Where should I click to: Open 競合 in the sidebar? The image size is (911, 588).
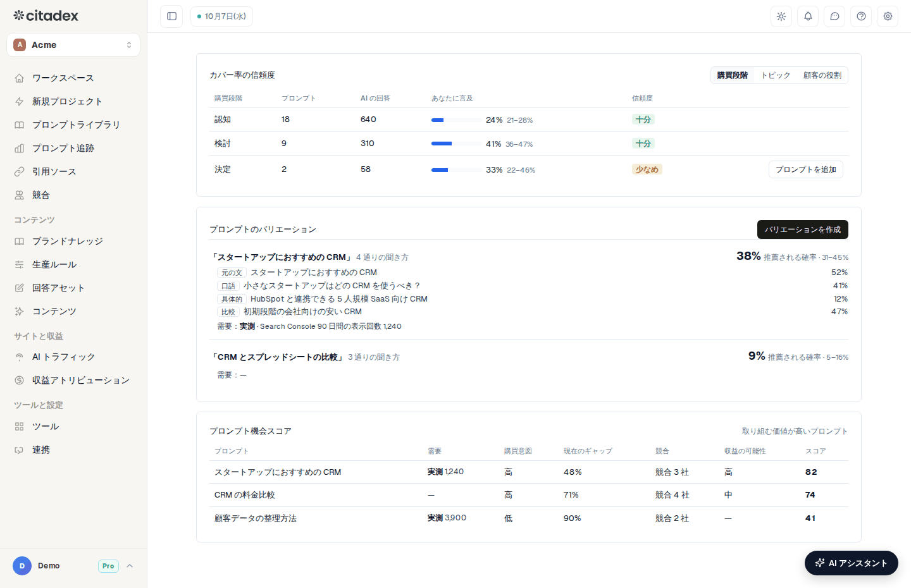point(73,195)
